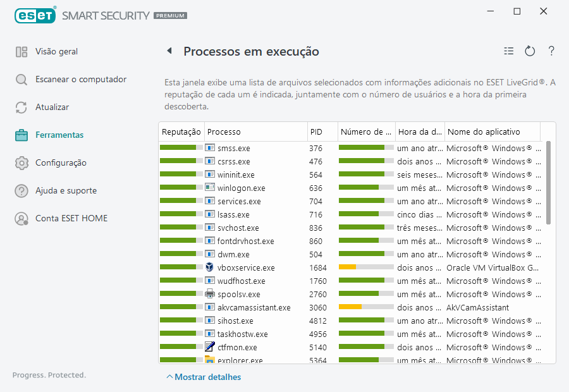The height and width of the screenshot is (392, 569).
Task: Open the list view options icon
Action: 509,51
